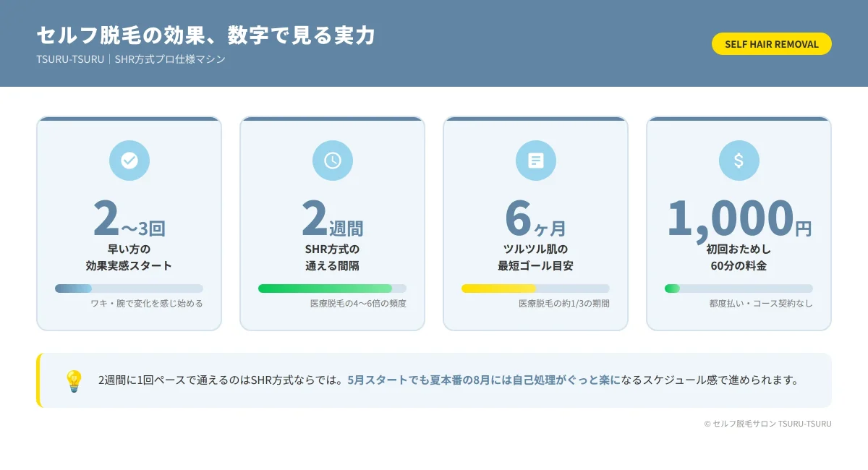Image resolution: width=868 pixels, height=470 pixels.
Task: Click the heading セルフ脱毛の効果、数字で見る実力
Action: (206, 35)
